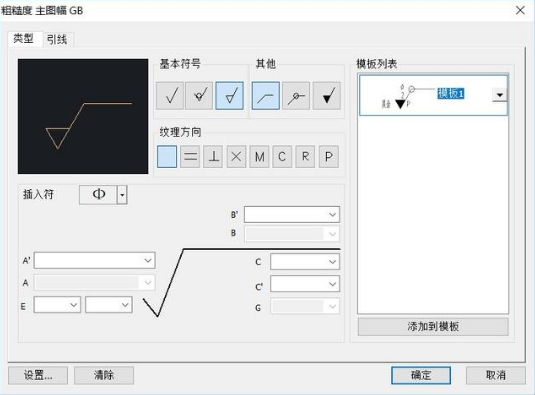
Task: Switch to the 引线 tab
Action: [57, 40]
